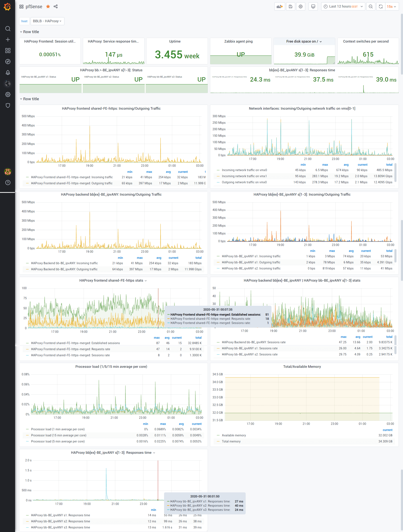The width and height of the screenshot is (403, 532).
Task: Open Alerting bell in the sidebar
Action: tap(8, 72)
